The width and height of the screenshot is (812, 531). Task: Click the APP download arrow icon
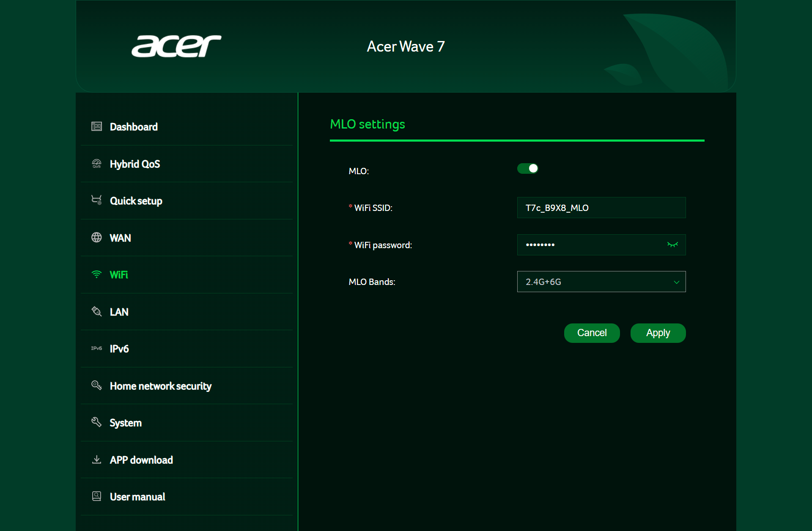[x=96, y=460]
